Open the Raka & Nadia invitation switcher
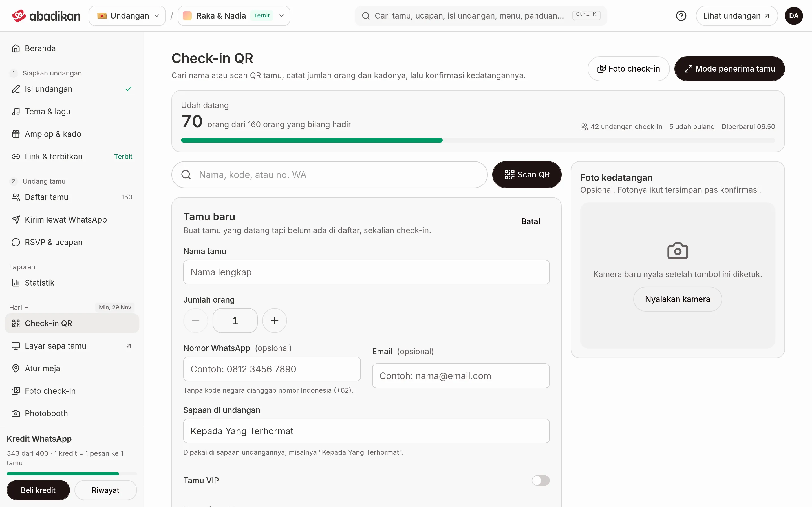This screenshot has height=507, width=812. (234, 16)
